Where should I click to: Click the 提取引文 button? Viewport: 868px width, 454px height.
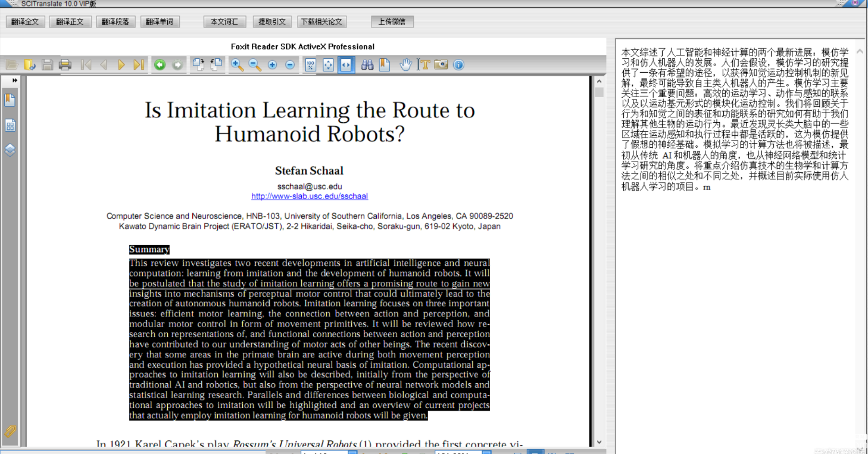click(273, 22)
